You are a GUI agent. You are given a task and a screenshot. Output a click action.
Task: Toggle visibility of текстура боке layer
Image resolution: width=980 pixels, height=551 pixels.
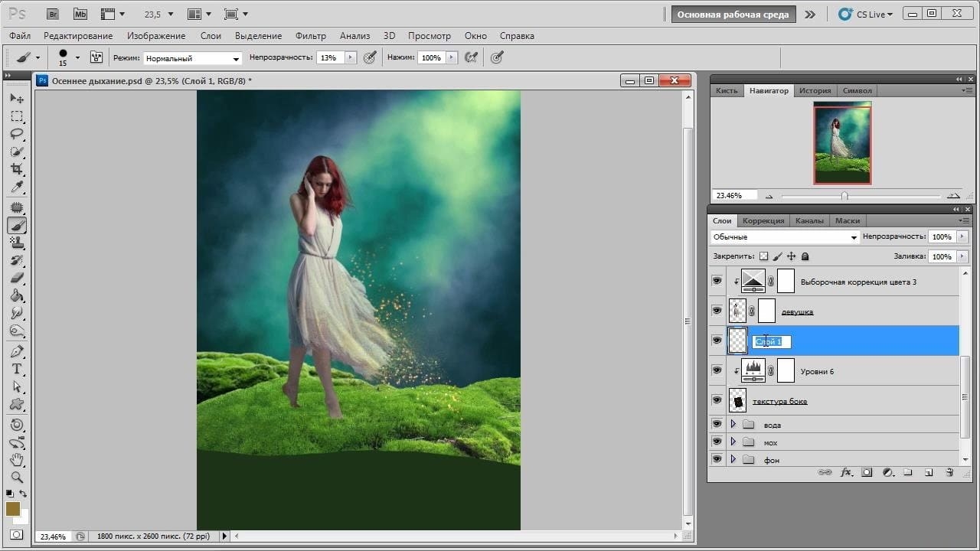tap(717, 400)
